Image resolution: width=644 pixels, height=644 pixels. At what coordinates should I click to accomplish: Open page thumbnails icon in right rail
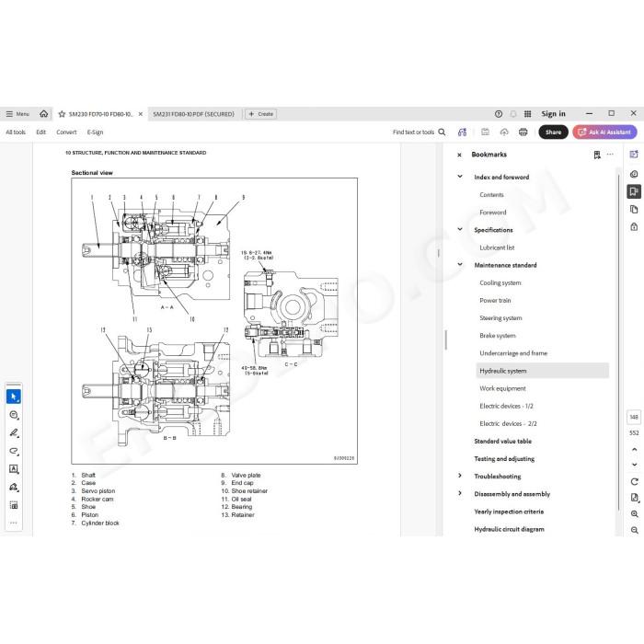(634, 210)
